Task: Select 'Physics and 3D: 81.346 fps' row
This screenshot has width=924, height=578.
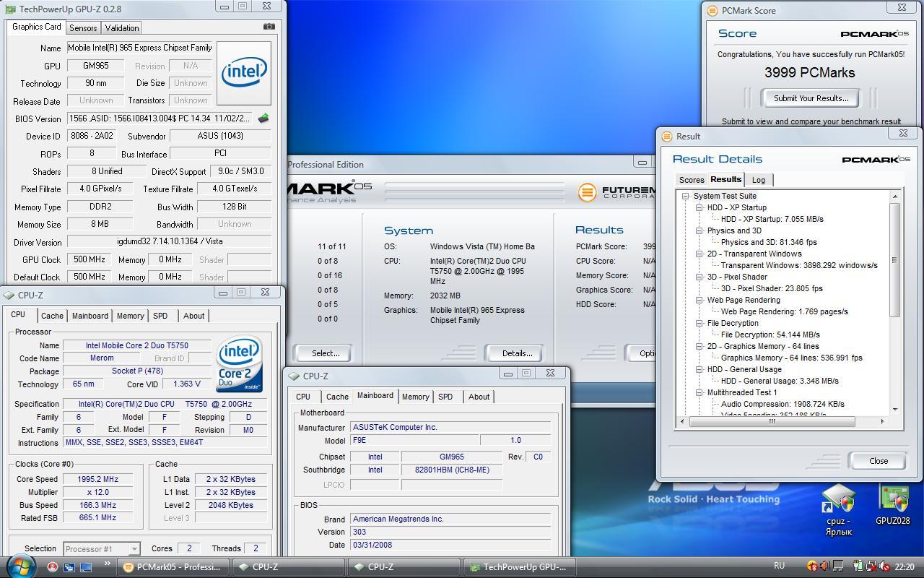Action: [769, 242]
